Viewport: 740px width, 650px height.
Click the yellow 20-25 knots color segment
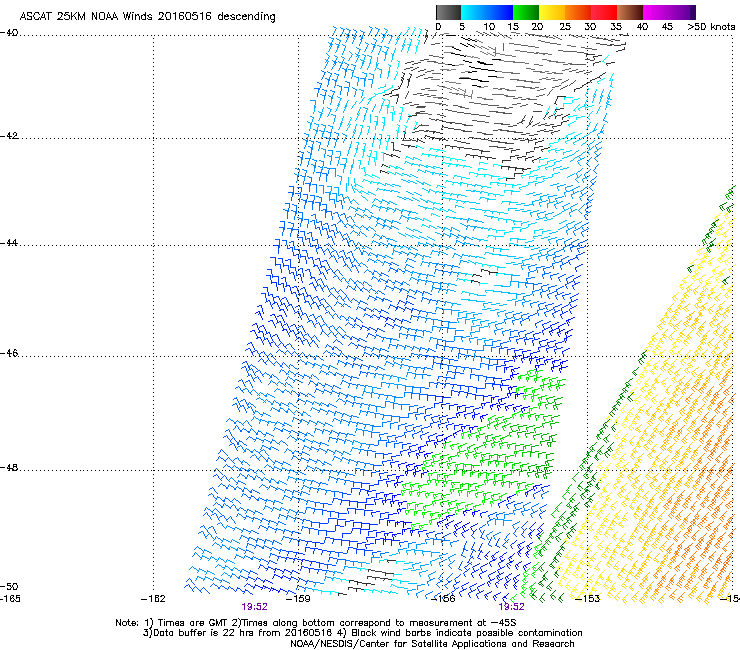[552, 12]
